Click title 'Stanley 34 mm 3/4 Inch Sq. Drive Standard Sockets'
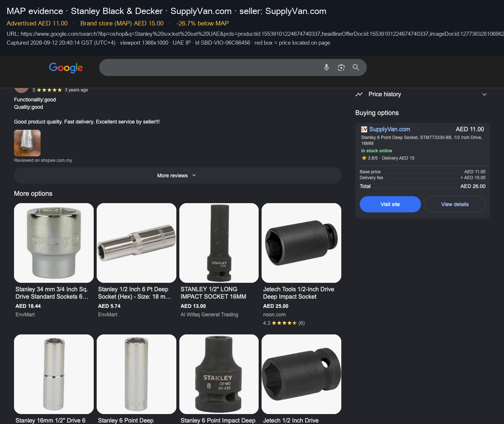This screenshot has width=504, height=424. [52, 293]
